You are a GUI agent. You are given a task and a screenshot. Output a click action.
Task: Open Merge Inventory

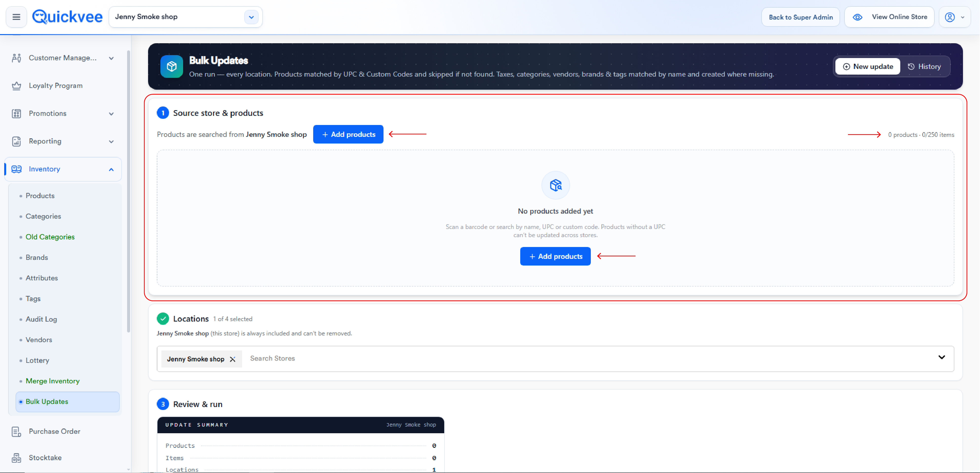pos(53,381)
